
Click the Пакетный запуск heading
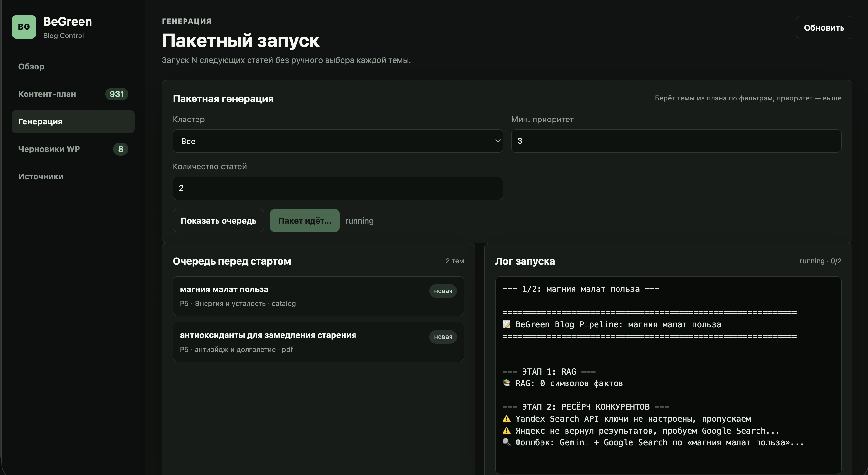[240, 41]
